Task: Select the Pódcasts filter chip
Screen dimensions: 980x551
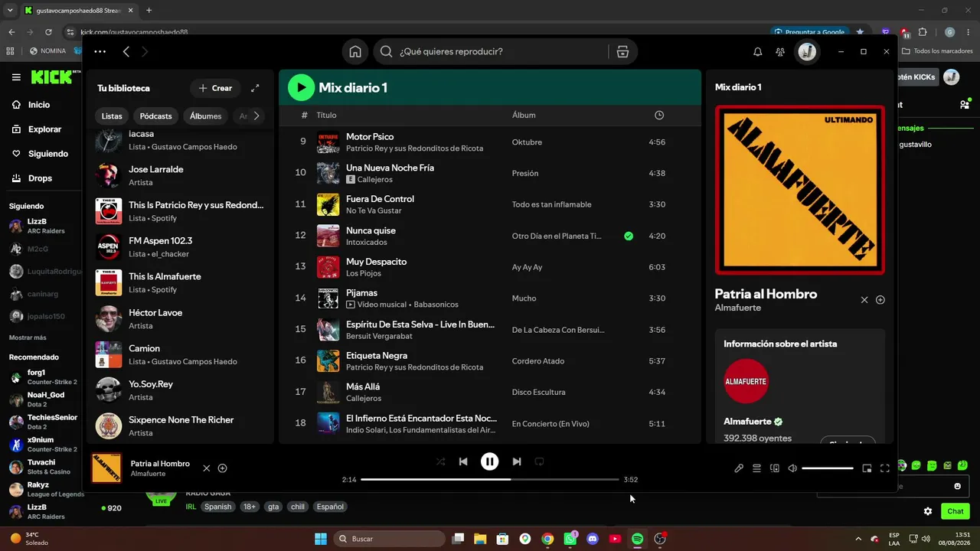Action: coord(156,116)
